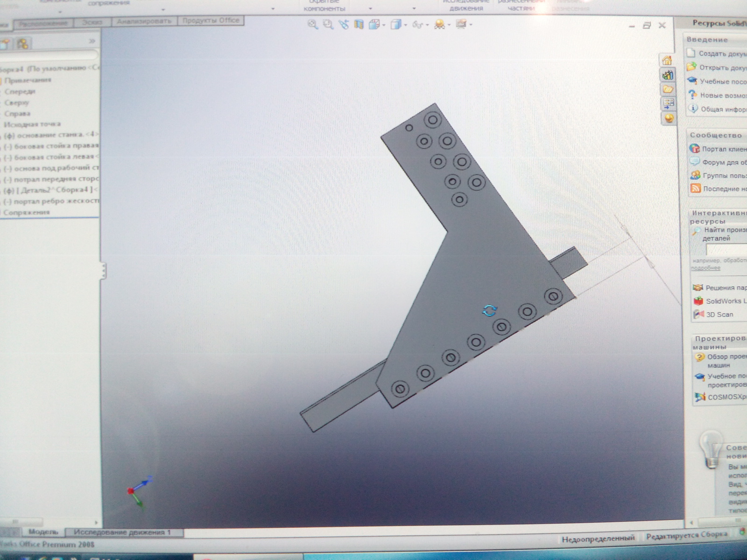747x560 pixels.
Task: Open the View Palette task pane tab
Action: (x=669, y=104)
